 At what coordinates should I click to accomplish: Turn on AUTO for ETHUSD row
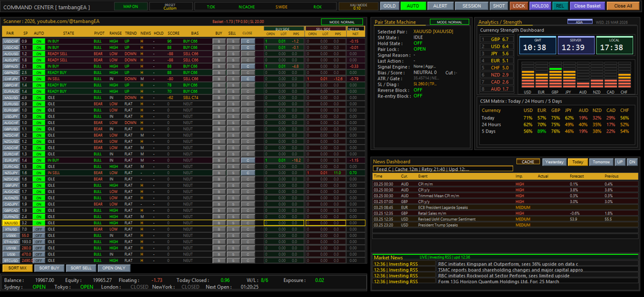[39, 242]
